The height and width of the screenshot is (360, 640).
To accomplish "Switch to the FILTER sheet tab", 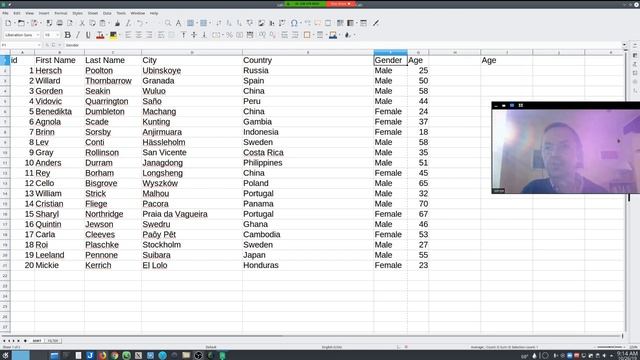I will pos(53,341).
